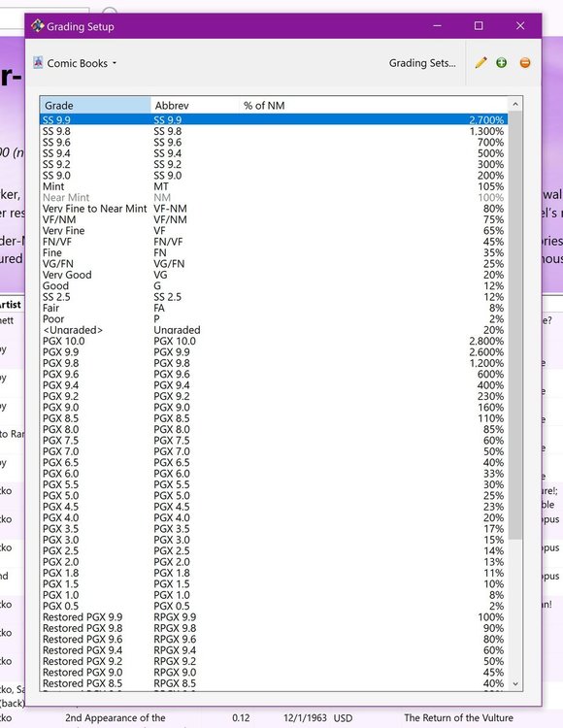563x728 pixels.
Task: Sort by the Abbrev column header
Action: pyautogui.click(x=195, y=106)
